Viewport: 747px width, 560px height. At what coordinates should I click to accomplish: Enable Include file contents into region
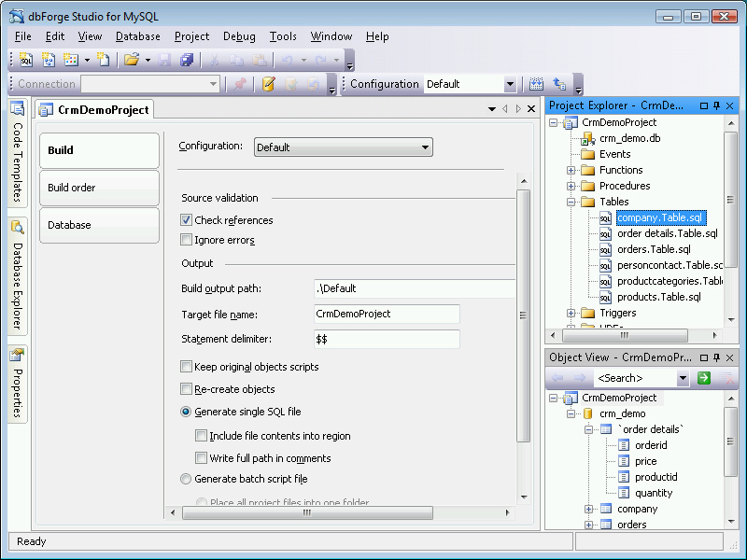tap(201, 436)
